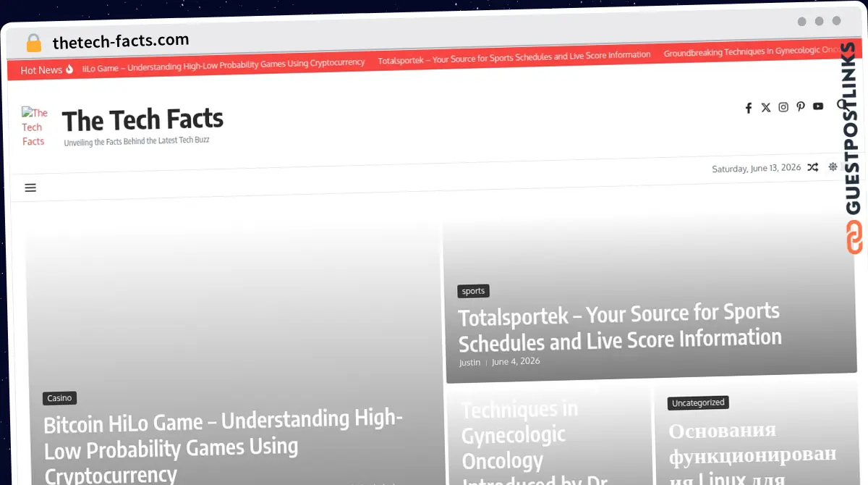868x485 pixels.
Task: Click the June 4, 2026 post date
Action: click(x=516, y=360)
